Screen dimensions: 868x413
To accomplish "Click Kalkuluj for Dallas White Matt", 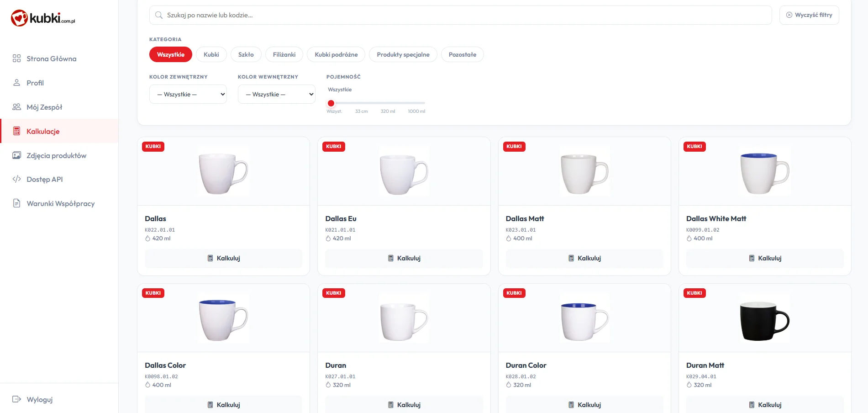I will 765,258.
